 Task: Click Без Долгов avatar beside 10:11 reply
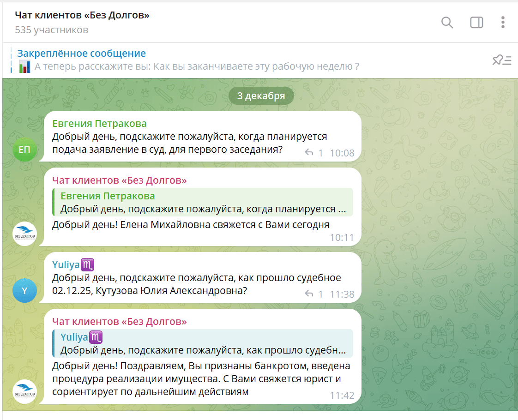(x=24, y=234)
